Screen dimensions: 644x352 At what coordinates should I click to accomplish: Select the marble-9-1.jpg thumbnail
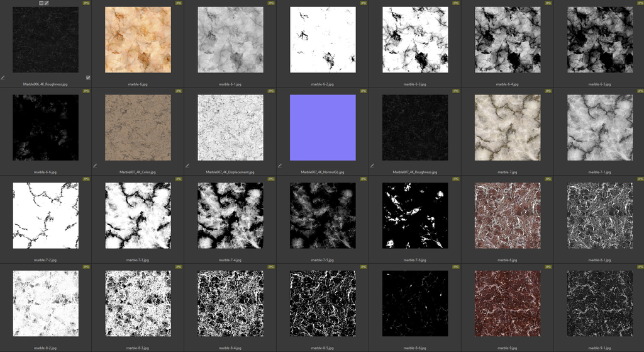click(x=600, y=304)
